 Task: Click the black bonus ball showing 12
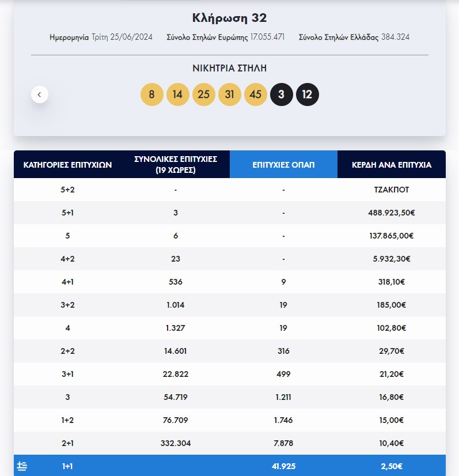(308, 94)
